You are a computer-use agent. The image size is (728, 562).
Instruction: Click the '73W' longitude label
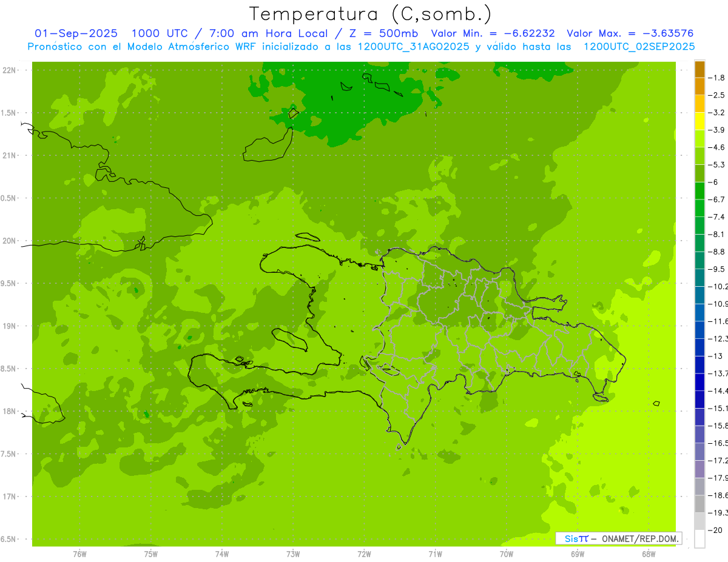(293, 554)
